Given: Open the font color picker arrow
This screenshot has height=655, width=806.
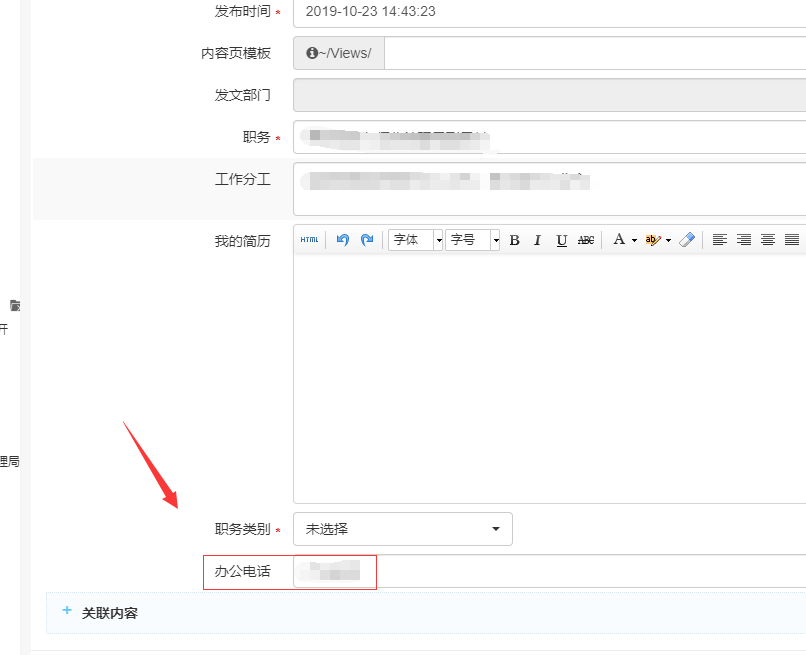Looking at the screenshot, I should click(634, 240).
